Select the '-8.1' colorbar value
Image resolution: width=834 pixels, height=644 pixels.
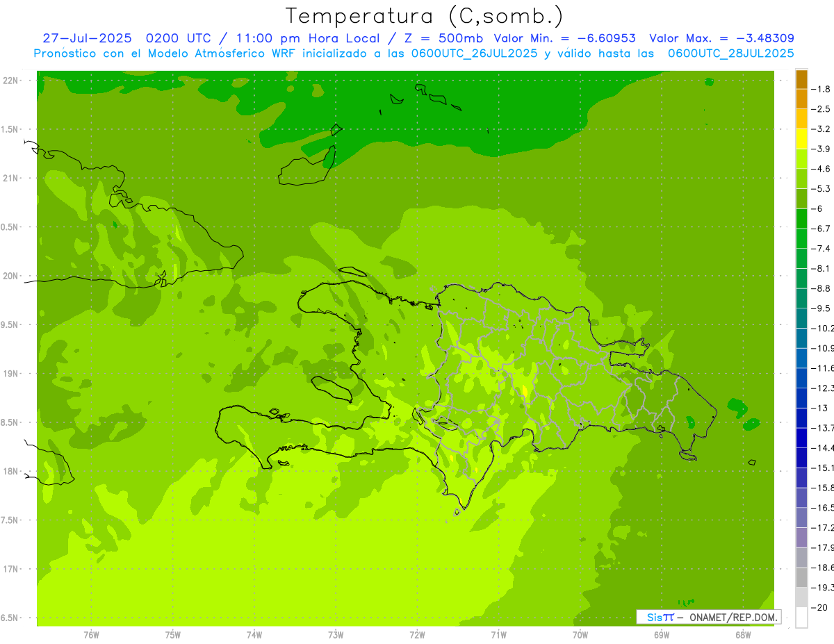tap(821, 268)
